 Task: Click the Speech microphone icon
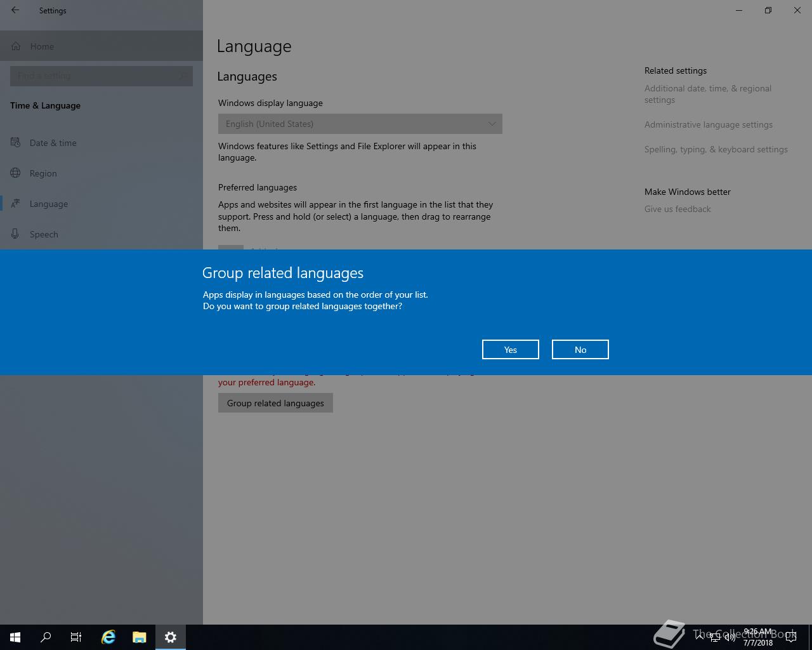[16, 234]
